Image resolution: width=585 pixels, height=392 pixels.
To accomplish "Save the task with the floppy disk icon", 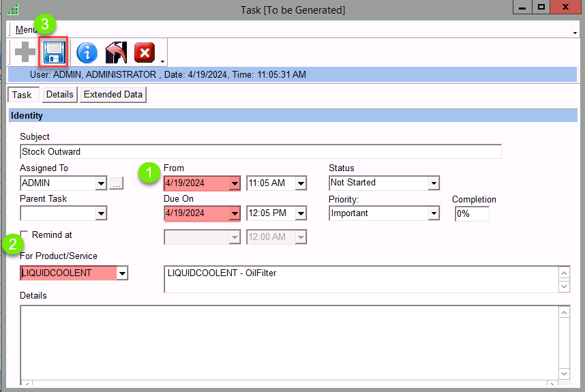I will (53, 52).
